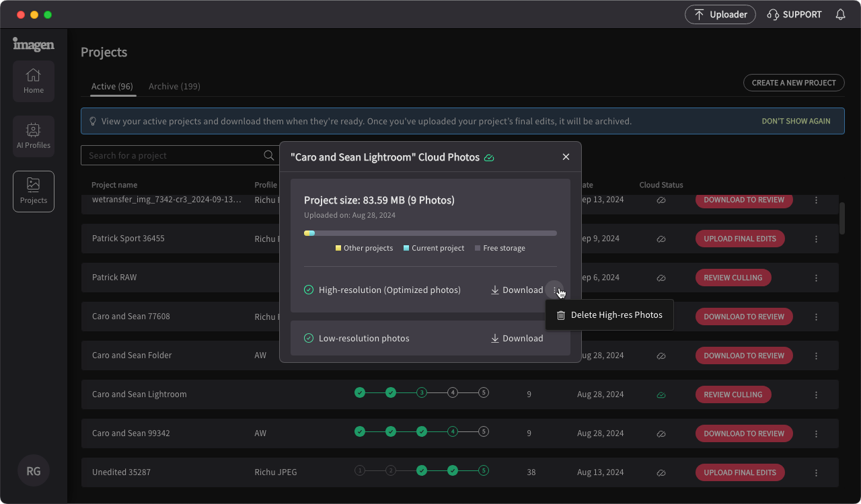Click Other projects yellow legend swatch

coord(338,249)
